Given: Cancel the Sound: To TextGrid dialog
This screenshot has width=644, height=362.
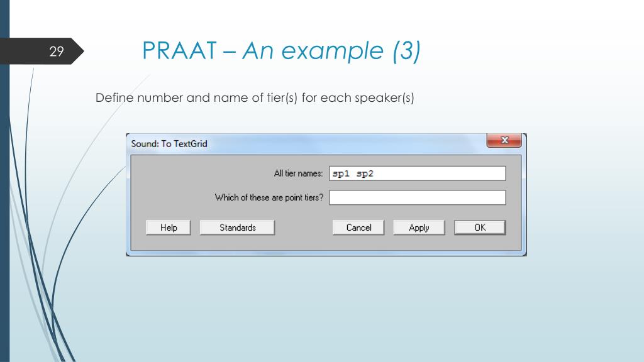Looking at the screenshot, I should pyautogui.click(x=358, y=228).
